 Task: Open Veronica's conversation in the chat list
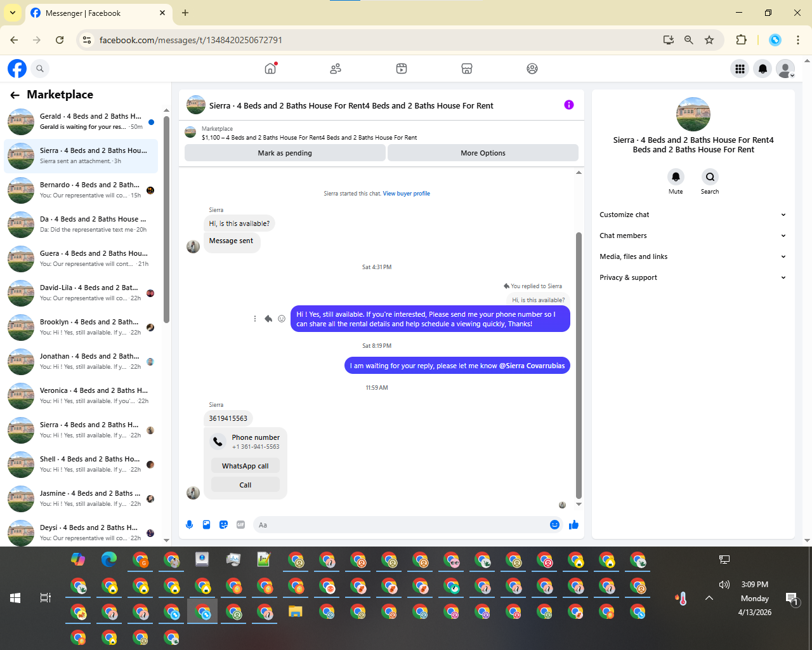coord(81,396)
